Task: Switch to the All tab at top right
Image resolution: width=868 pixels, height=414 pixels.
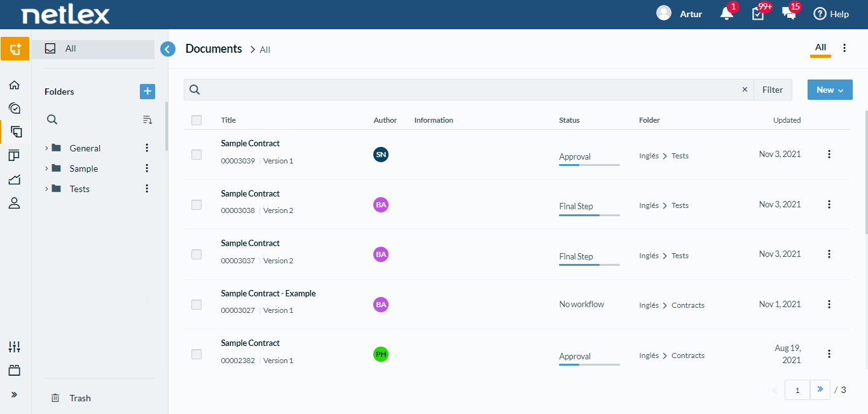Action: (820, 48)
